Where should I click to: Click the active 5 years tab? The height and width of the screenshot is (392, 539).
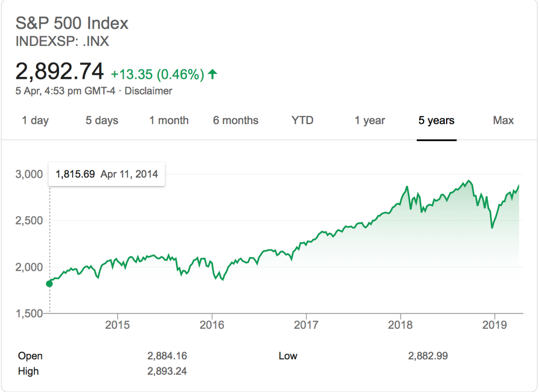coord(436,121)
